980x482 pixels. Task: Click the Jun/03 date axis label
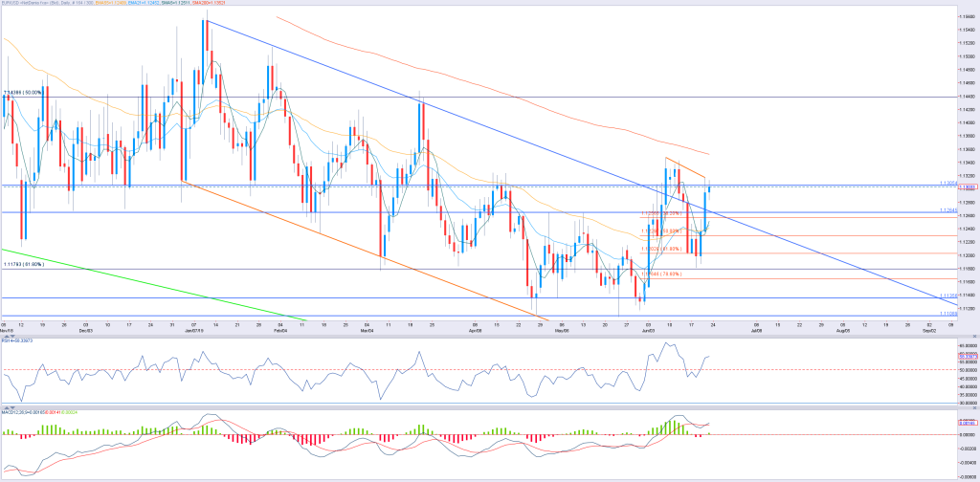(650, 332)
